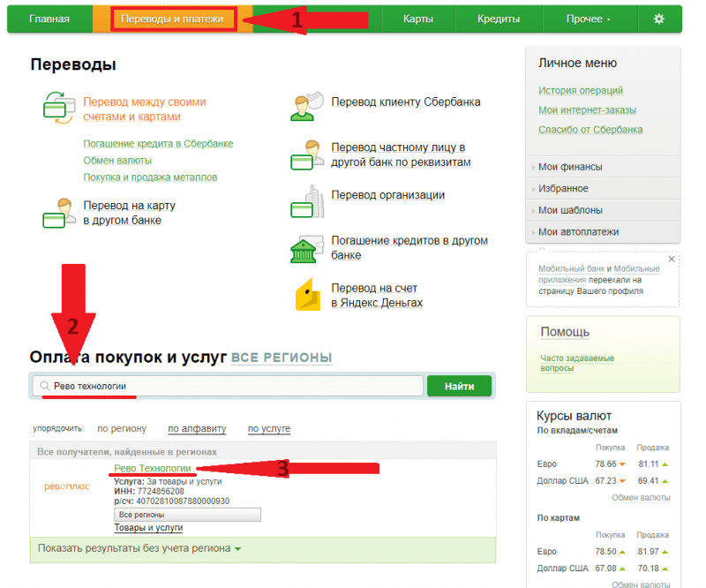Click the ИНН: 7724856208 line

pyautogui.click(x=149, y=491)
